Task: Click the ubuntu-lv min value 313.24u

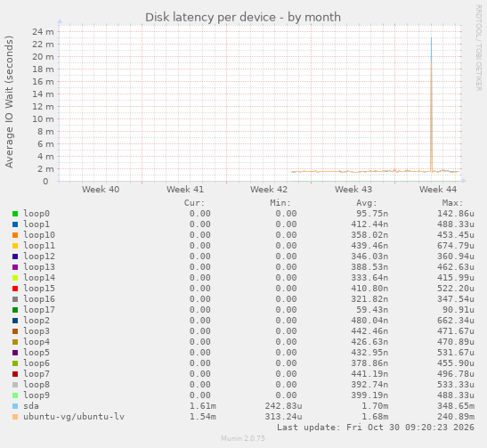Action: [284, 417]
